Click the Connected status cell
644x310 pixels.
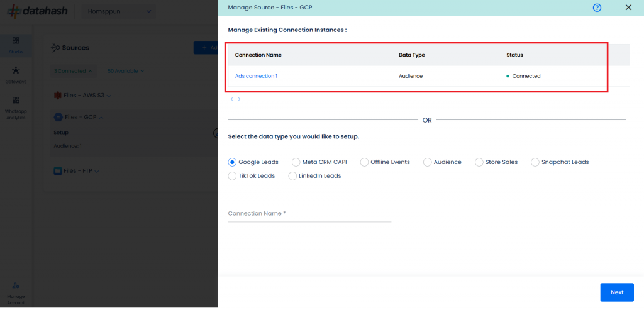pyautogui.click(x=523, y=76)
